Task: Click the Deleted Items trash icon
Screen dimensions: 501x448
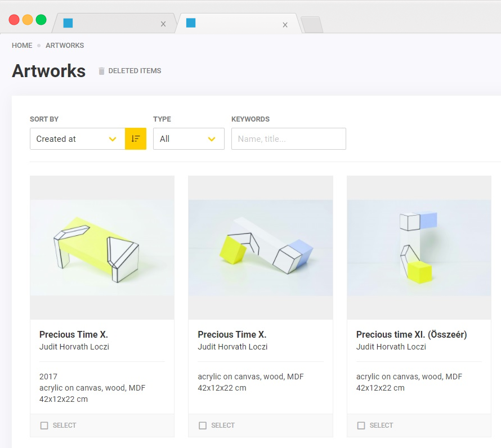Action: pyautogui.click(x=101, y=71)
